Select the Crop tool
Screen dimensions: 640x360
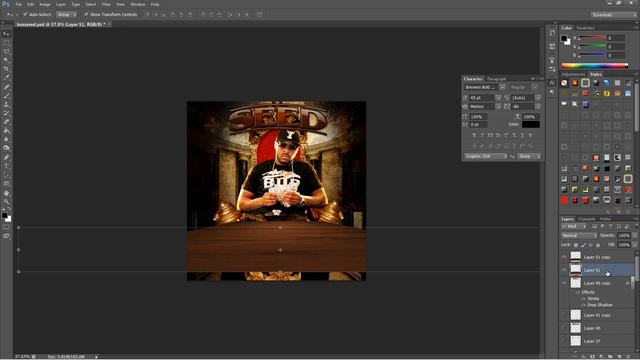coord(7,69)
